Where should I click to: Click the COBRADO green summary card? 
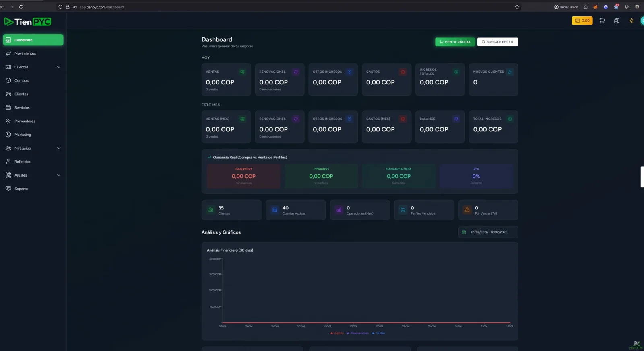(321, 176)
